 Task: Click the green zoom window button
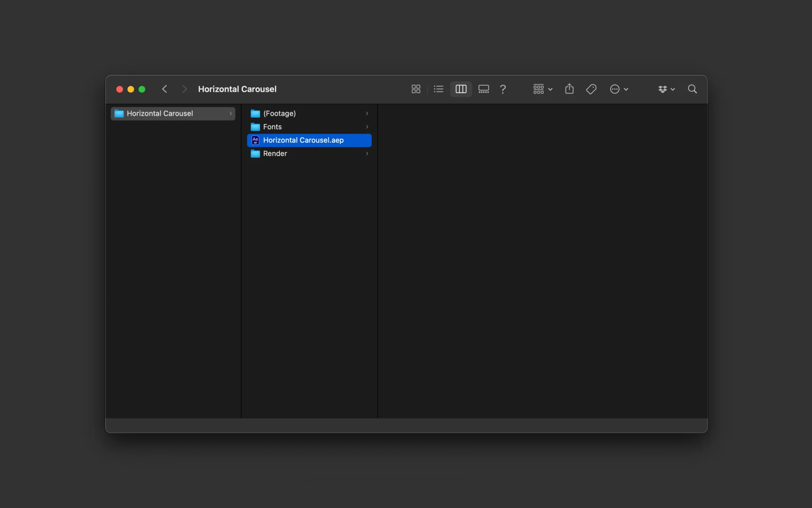(x=142, y=89)
